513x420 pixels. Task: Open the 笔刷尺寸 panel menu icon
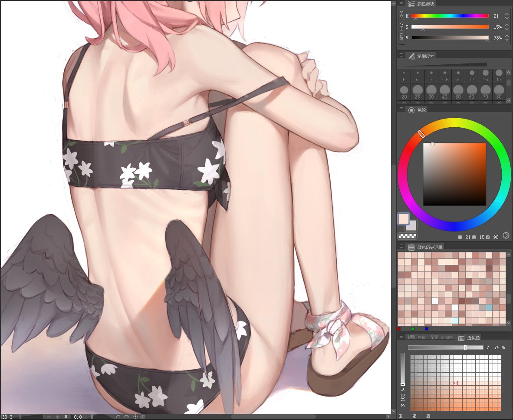click(401, 55)
